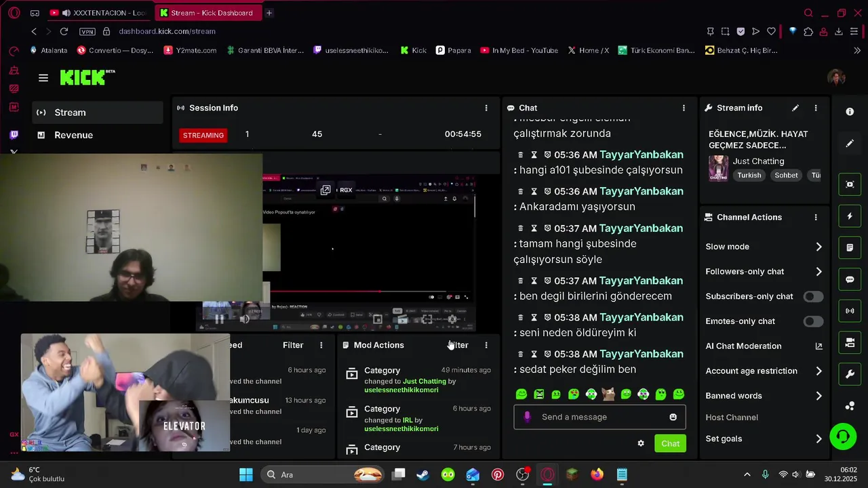Open the Kick bookmark
The width and height of the screenshot is (868, 488).
413,50
